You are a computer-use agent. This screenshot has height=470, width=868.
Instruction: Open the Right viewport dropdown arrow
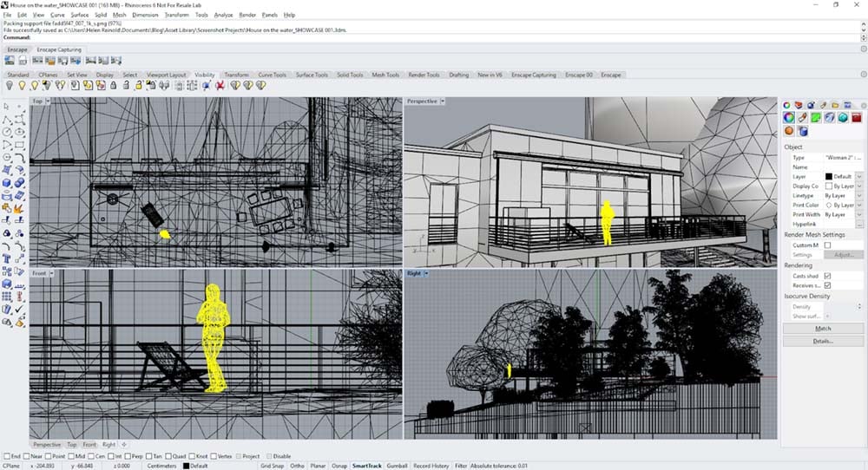tap(426, 274)
